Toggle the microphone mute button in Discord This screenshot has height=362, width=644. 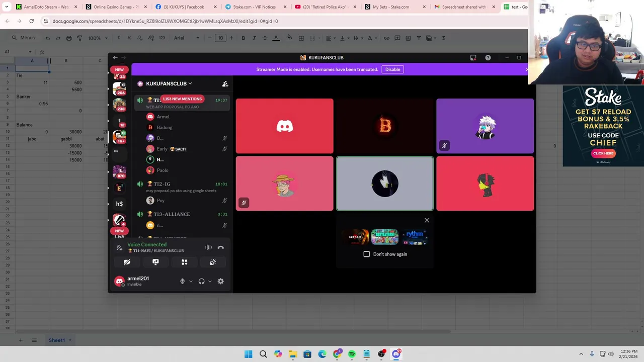[x=182, y=282]
